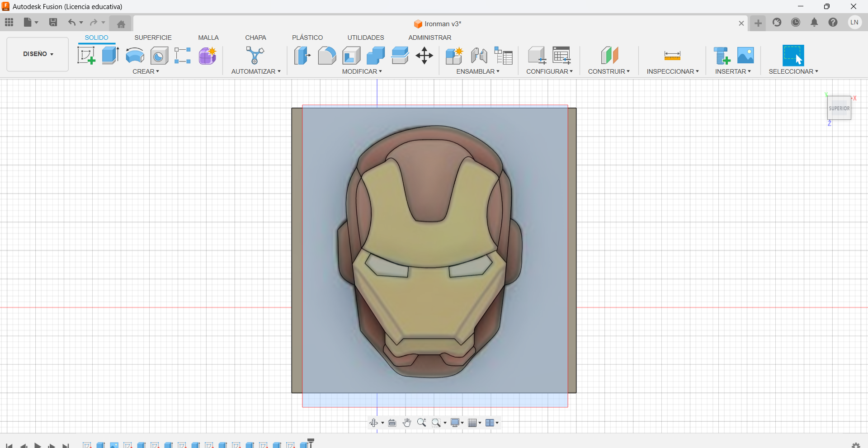This screenshot has width=868, height=448.
Task: Switch to the UTILIDADES tab
Action: (x=366, y=38)
